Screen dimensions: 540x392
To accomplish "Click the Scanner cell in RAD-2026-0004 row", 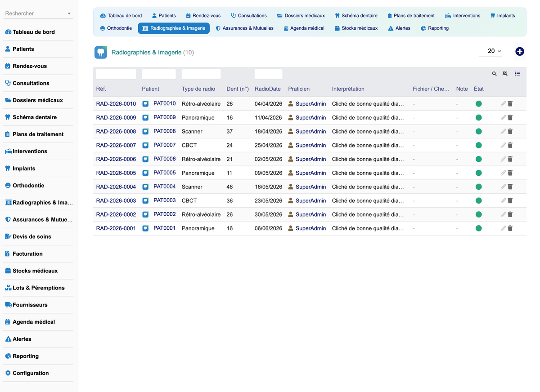I will click(x=192, y=187).
